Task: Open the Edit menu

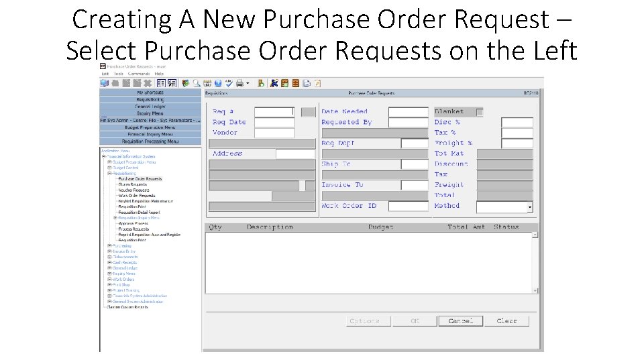Action: (105, 74)
